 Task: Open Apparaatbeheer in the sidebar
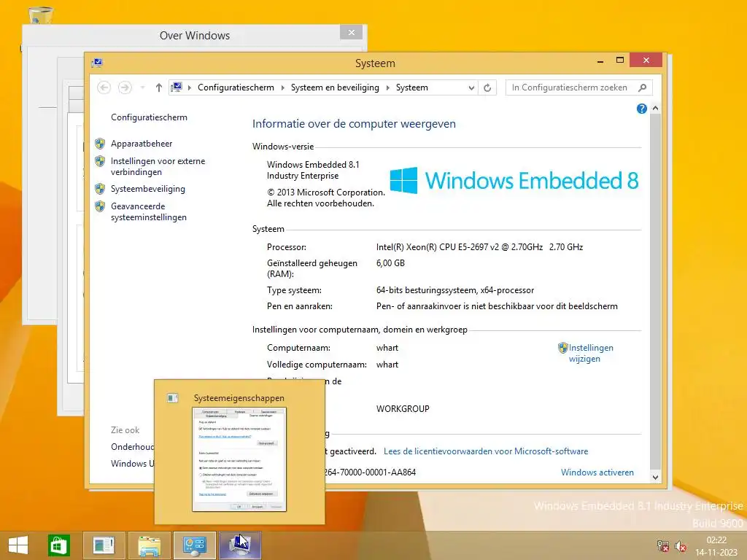pyautogui.click(x=142, y=144)
